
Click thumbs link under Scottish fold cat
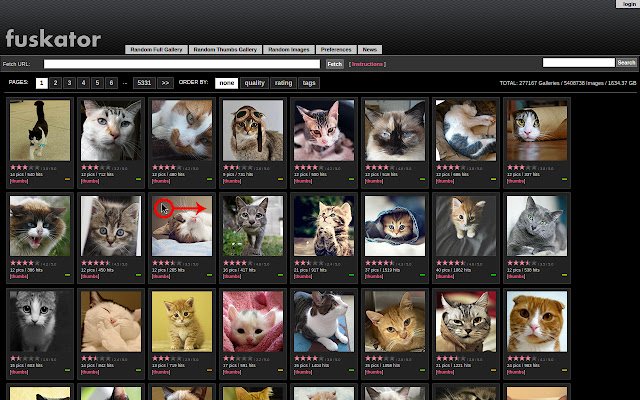[516, 372]
